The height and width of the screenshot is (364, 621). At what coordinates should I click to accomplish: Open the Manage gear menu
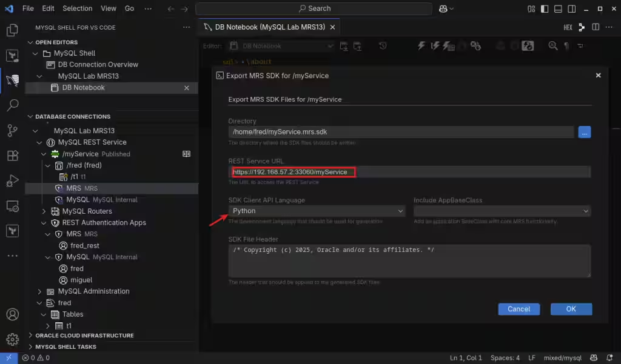pyautogui.click(x=12, y=339)
